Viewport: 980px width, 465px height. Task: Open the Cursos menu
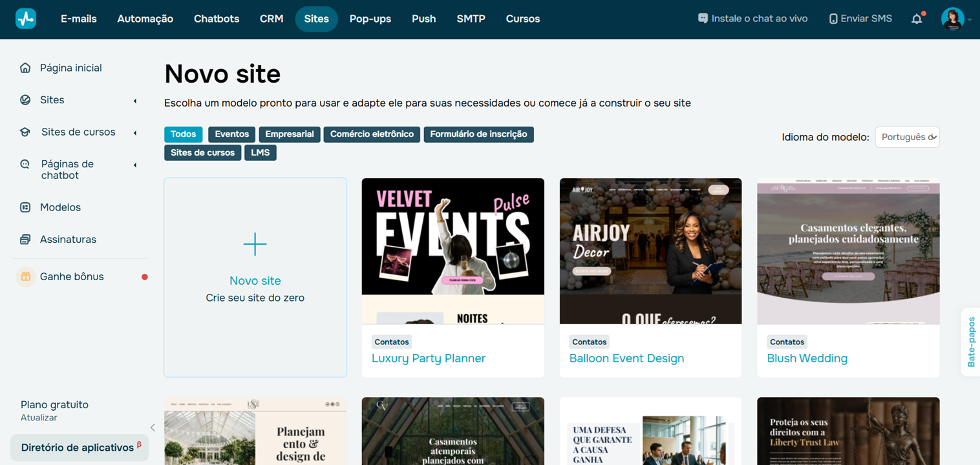523,19
